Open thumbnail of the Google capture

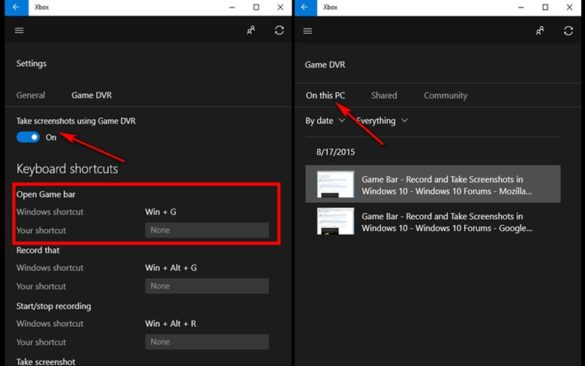pyautogui.click(x=335, y=221)
